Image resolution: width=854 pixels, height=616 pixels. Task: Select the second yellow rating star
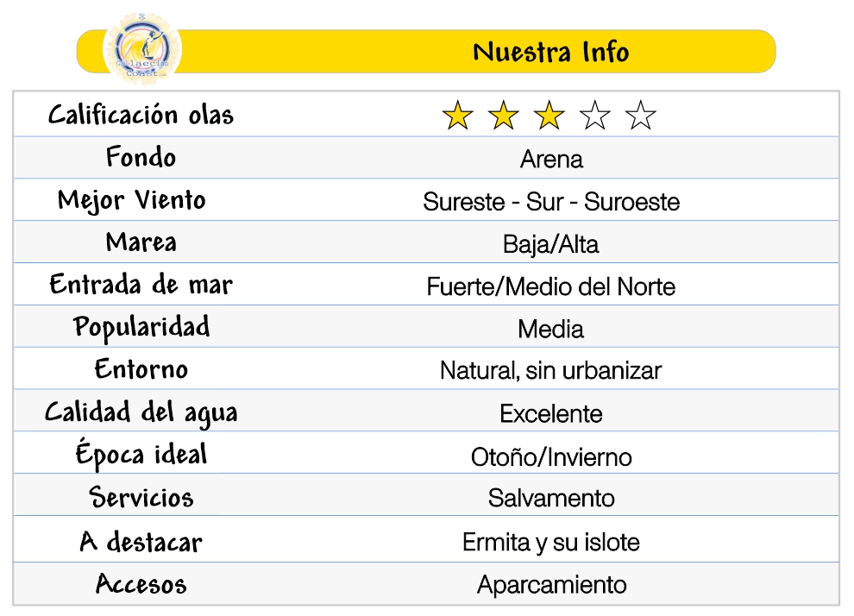point(503,115)
